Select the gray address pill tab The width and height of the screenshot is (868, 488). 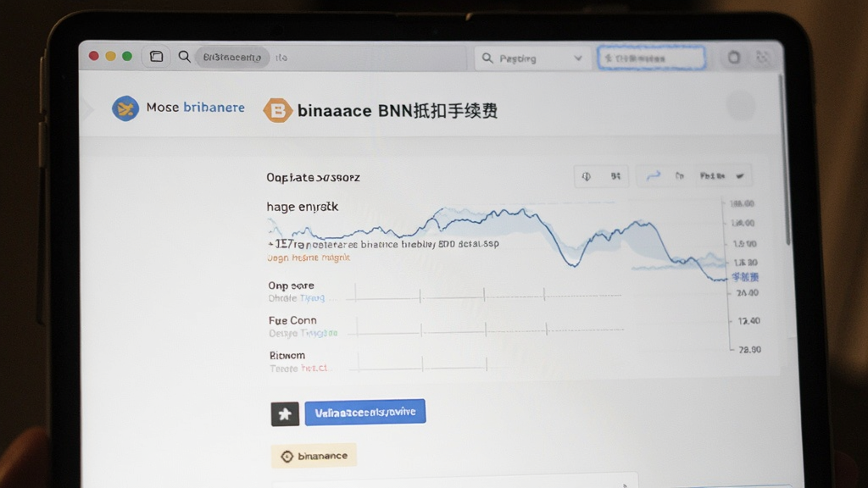click(x=232, y=57)
